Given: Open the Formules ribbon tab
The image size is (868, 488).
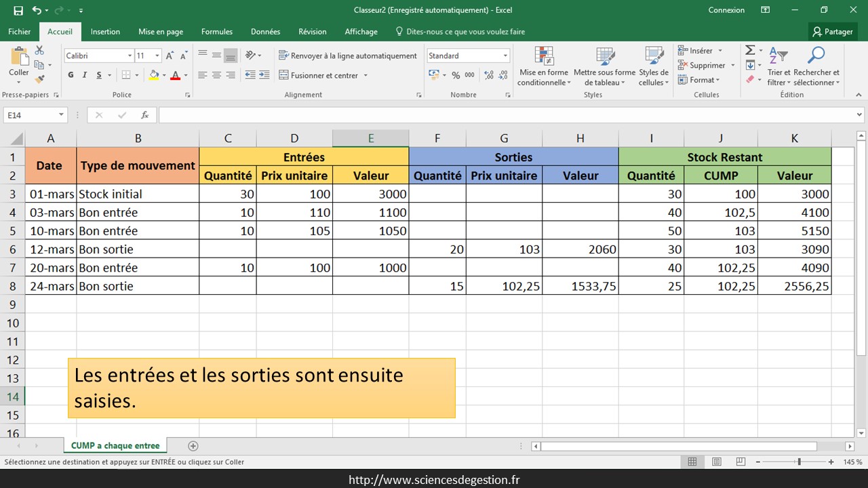Looking at the screenshot, I should [217, 32].
